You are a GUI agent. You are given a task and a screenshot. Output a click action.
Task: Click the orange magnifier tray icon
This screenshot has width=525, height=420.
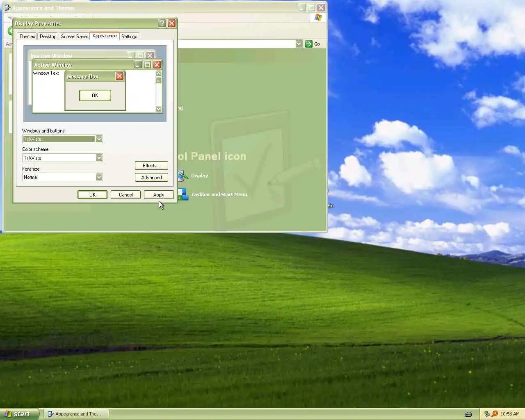click(495, 414)
